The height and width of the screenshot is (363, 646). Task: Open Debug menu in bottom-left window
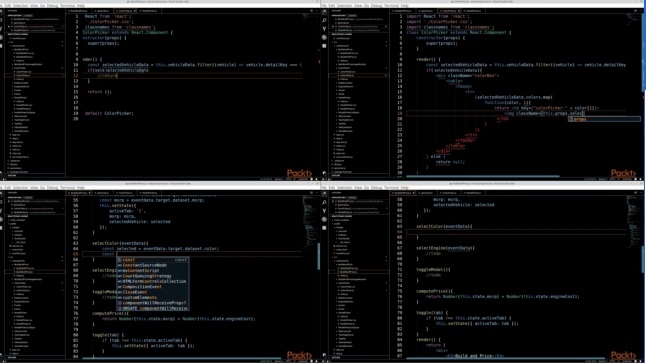tap(52, 188)
